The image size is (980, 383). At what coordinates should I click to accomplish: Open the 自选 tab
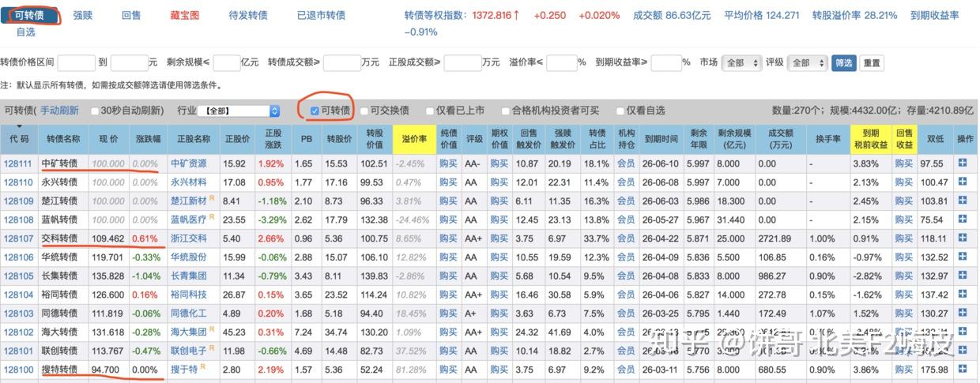(x=25, y=32)
